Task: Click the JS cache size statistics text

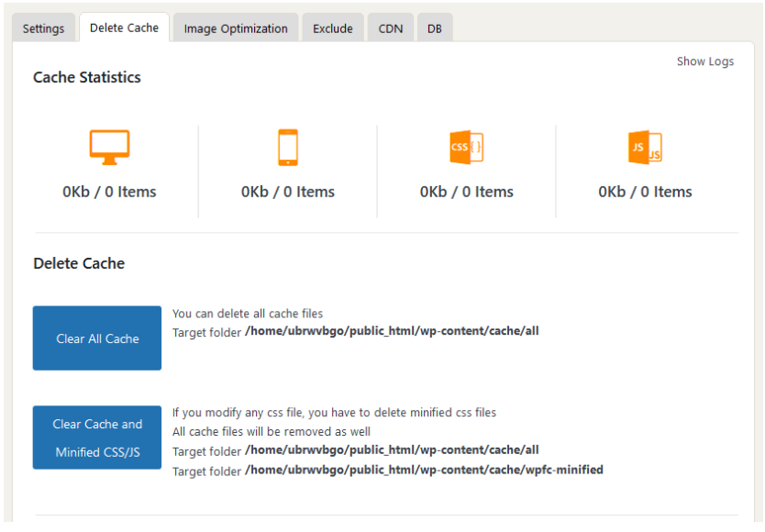Action: coord(645,192)
